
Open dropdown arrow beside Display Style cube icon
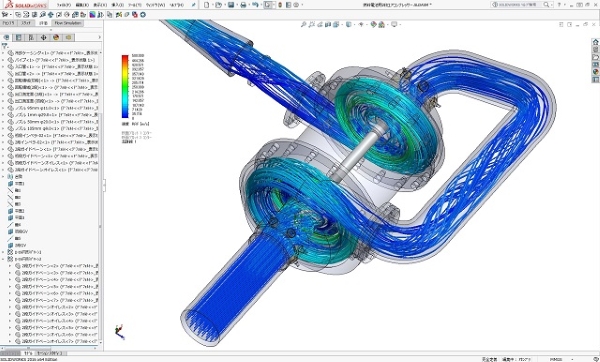354,24
